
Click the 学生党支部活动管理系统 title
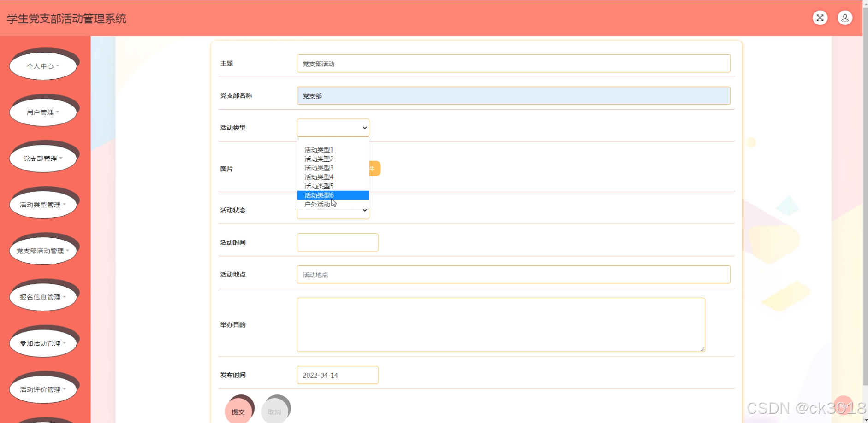66,18
